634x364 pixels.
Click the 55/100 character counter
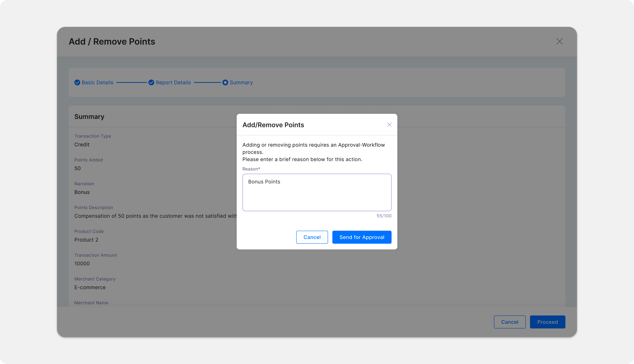[384, 216]
